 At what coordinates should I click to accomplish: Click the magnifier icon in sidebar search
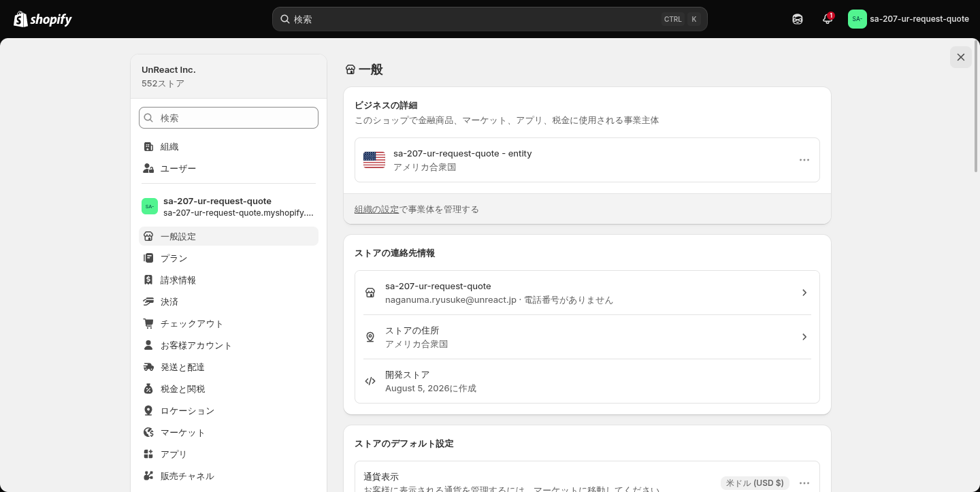tap(149, 118)
